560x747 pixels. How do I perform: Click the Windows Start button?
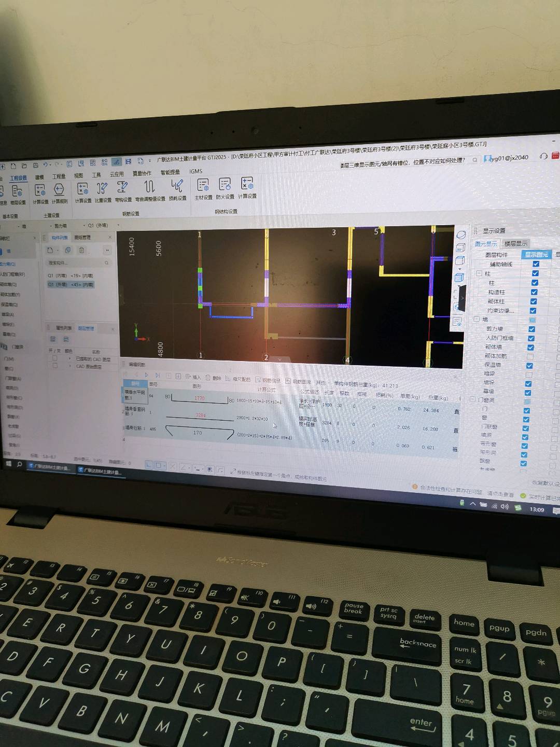(x=8, y=464)
